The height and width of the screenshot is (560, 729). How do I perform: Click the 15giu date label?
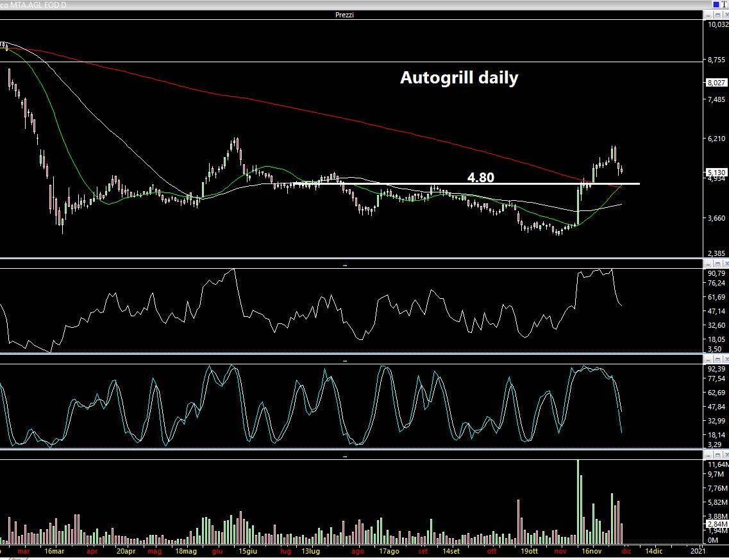(x=247, y=552)
